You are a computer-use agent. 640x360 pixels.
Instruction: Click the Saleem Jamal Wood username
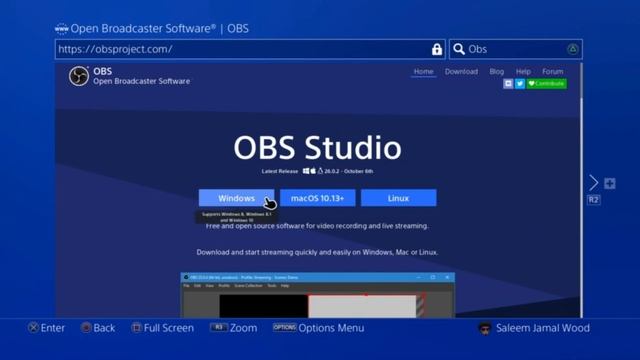point(542,328)
